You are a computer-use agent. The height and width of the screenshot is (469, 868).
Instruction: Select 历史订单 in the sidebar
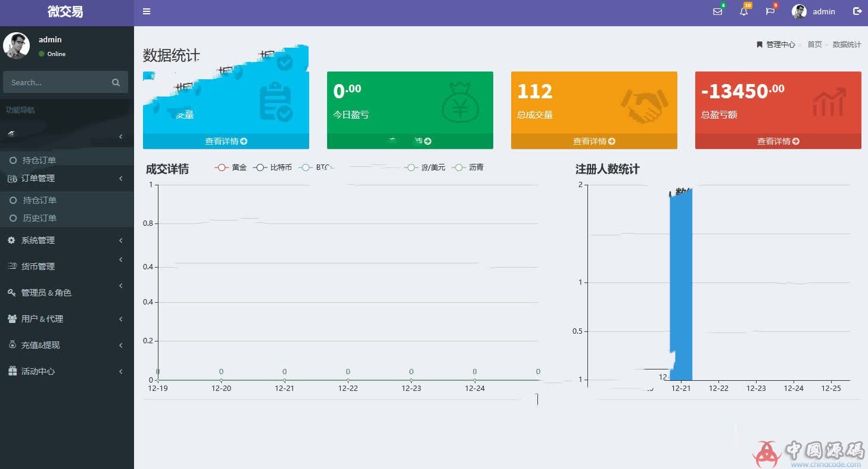click(46, 218)
